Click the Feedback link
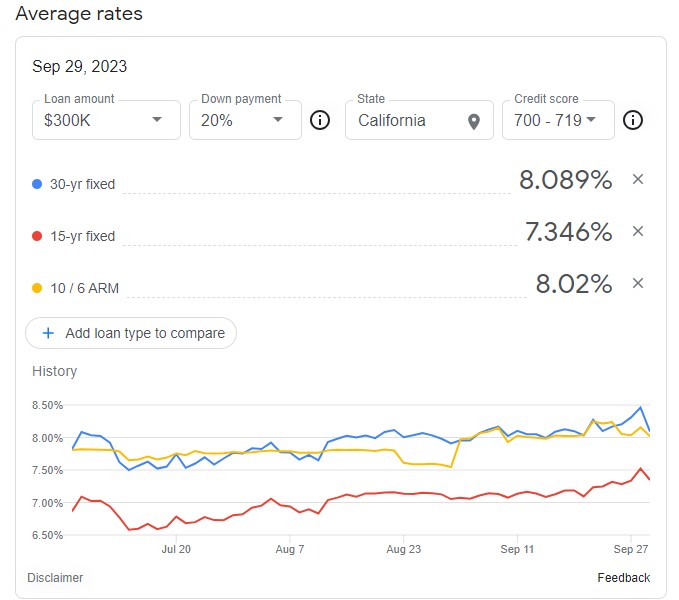The width and height of the screenshot is (679, 600). click(x=623, y=578)
